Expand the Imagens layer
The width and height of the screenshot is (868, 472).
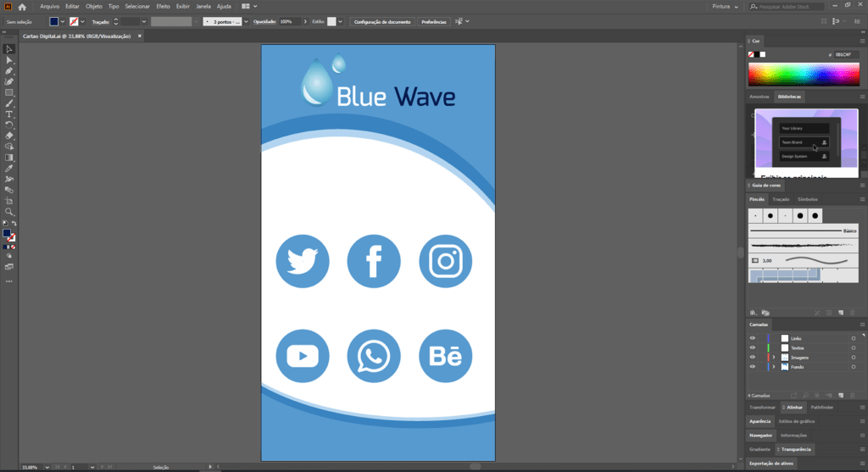774,358
